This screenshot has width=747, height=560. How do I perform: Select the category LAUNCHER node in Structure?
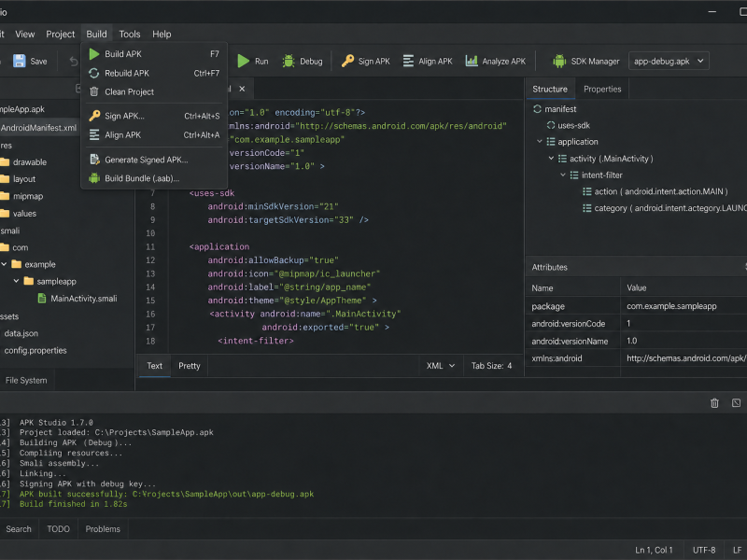point(665,208)
